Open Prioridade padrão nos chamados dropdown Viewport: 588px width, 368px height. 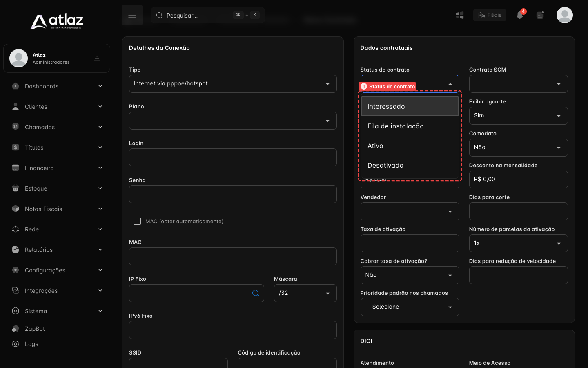tap(410, 307)
